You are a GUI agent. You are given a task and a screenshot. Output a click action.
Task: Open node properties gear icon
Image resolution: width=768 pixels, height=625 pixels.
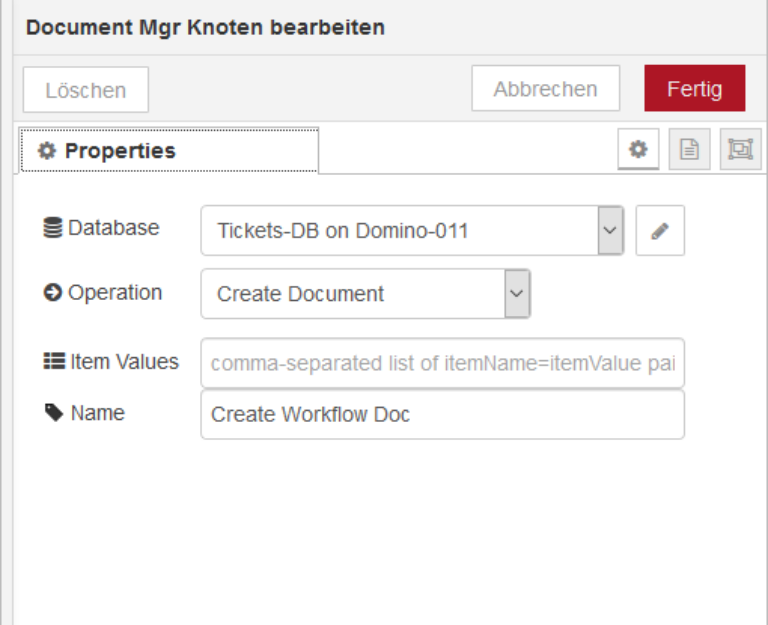pyautogui.click(x=638, y=149)
